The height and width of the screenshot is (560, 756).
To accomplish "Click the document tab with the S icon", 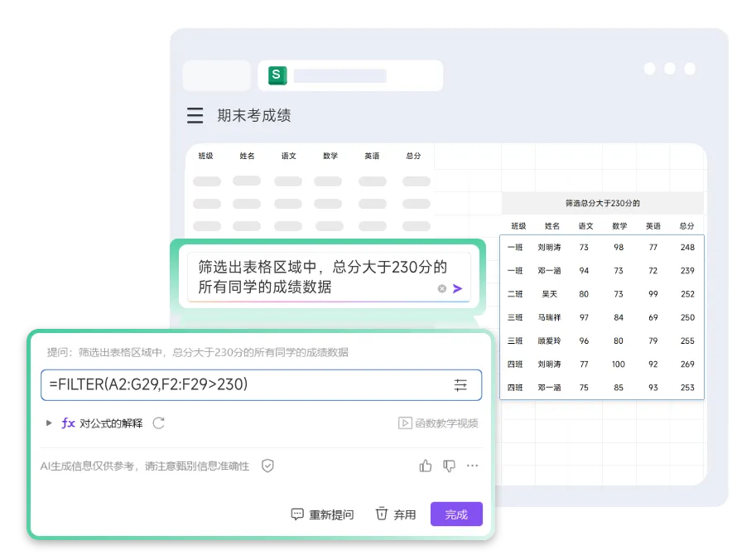I will [x=350, y=75].
